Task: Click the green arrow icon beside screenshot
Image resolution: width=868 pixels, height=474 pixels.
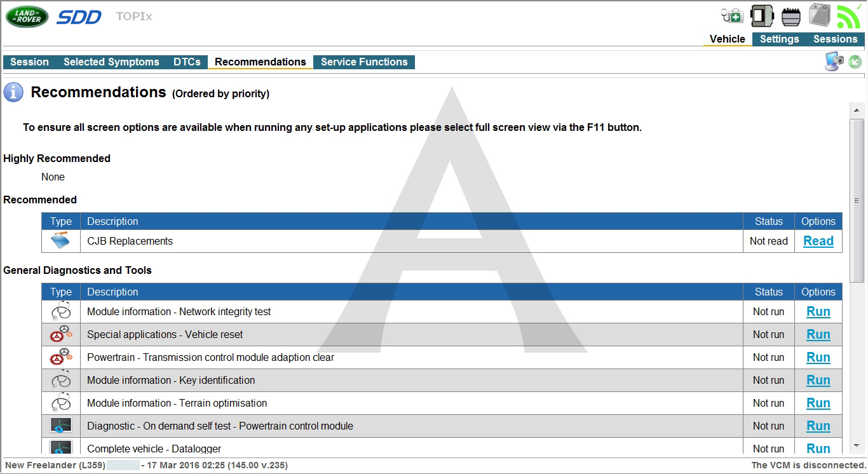Action: coord(855,62)
